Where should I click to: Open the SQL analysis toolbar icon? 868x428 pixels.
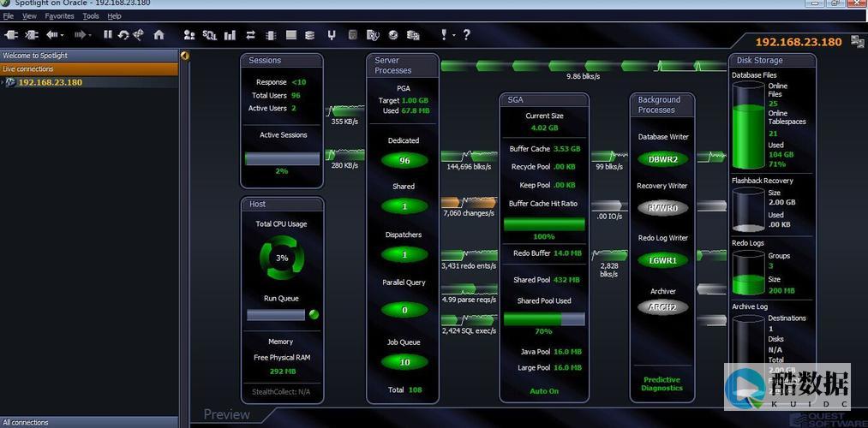[209, 35]
